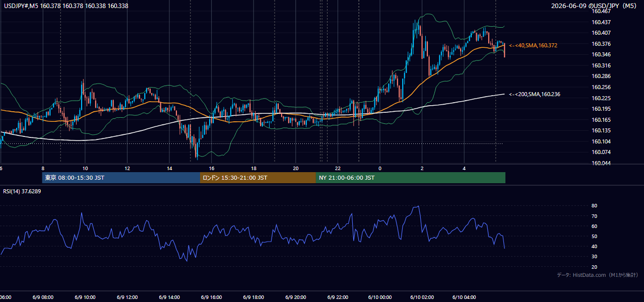
Task: Click price axis value 160.256
Action: point(601,87)
